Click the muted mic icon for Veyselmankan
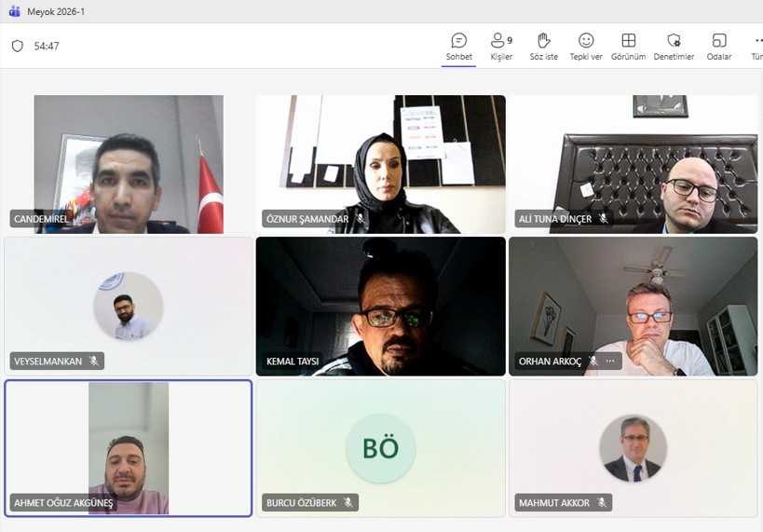The height and width of the screenshot is (532, 763). pyautogui.click(x=94, y=361)
